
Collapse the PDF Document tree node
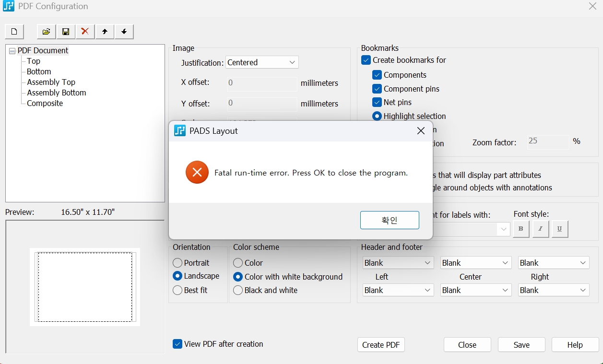12,51
